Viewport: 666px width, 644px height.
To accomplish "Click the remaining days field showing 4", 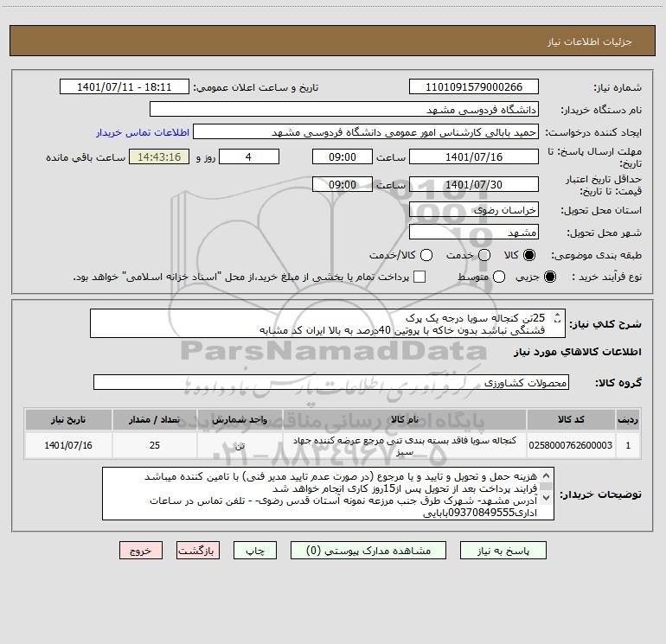I will 249,156.
